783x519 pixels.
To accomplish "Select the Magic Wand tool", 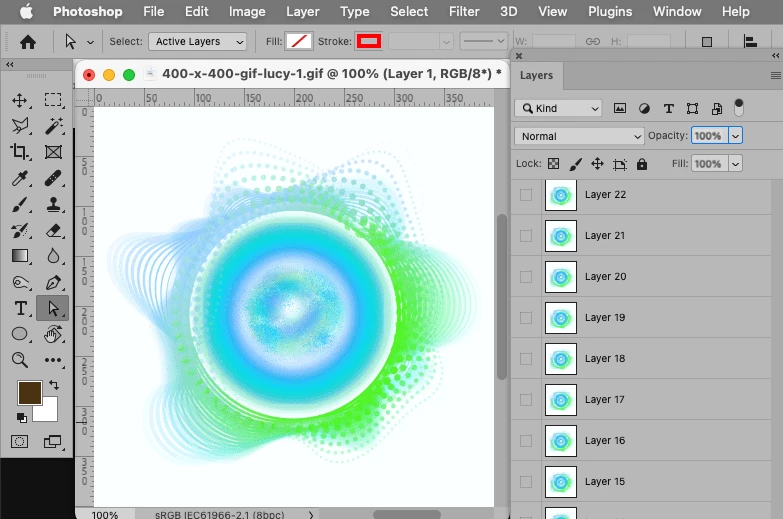I will point(53,126).
